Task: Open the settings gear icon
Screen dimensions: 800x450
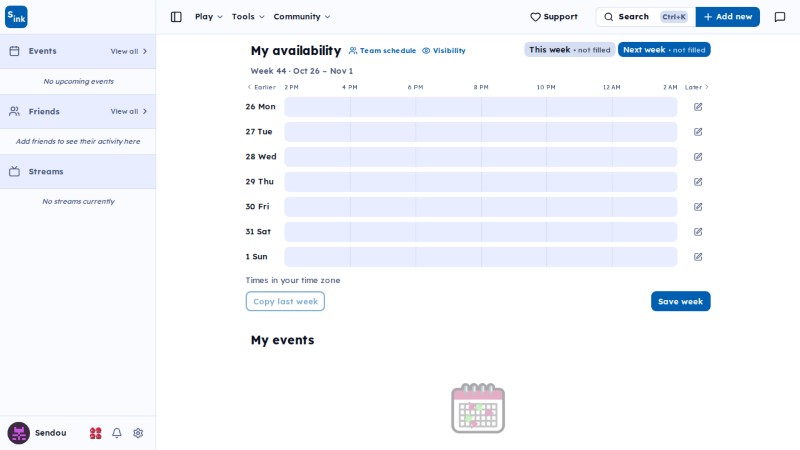Action: pos(138,433)
